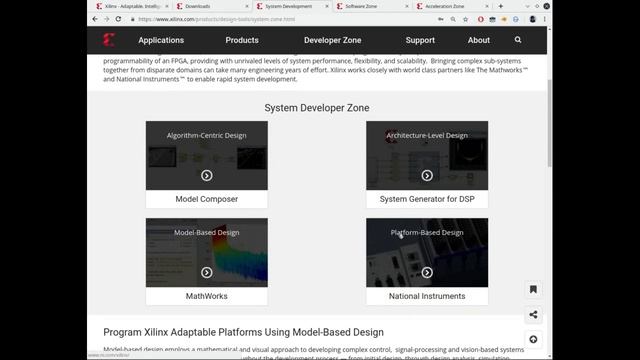Screen dimensions: 640x360
Task: Switch to the Acceleration Zone browser tab
Action: 452,6
